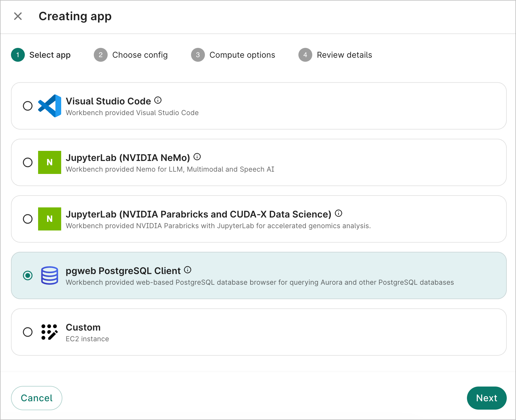
Task: Click the Nemo for LLM, Multimodal description
Action: (170, 169)
